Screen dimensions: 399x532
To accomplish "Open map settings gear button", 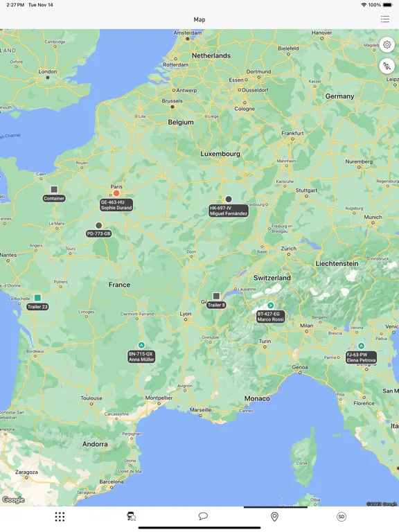I will [x=387, y=44].
